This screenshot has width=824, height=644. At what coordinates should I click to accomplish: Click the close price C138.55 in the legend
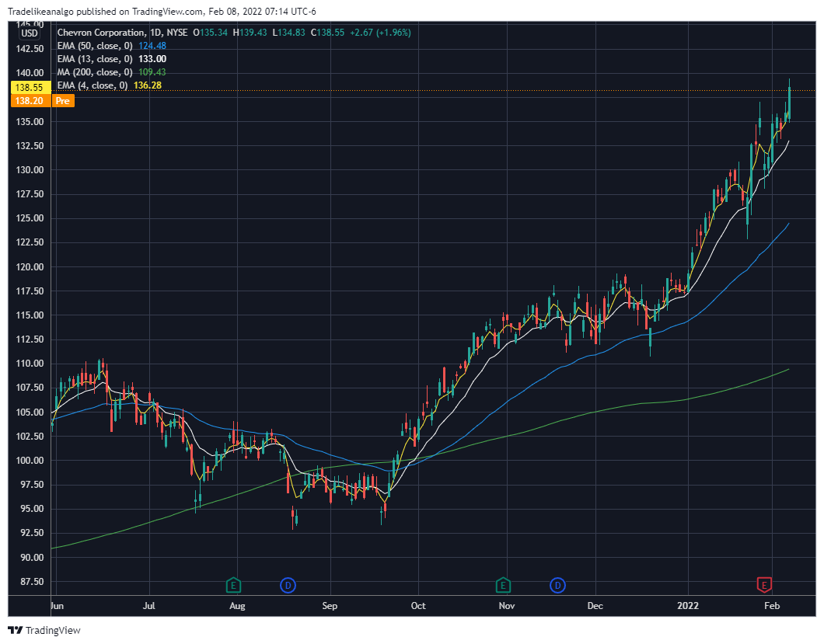coord(327,33)
